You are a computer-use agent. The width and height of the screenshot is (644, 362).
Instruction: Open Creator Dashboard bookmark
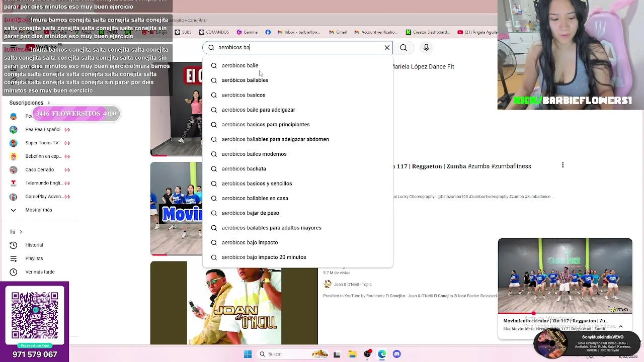coord(428,32)
